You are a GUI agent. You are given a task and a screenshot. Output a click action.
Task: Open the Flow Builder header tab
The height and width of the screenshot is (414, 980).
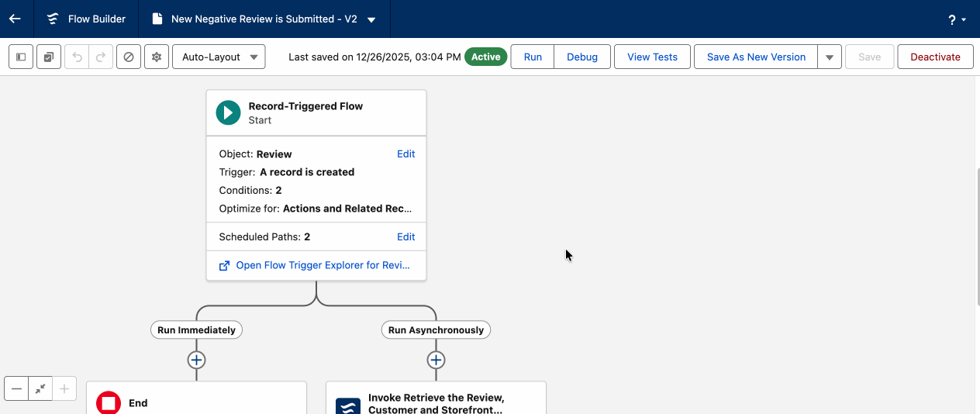click(x=86, y=19)
